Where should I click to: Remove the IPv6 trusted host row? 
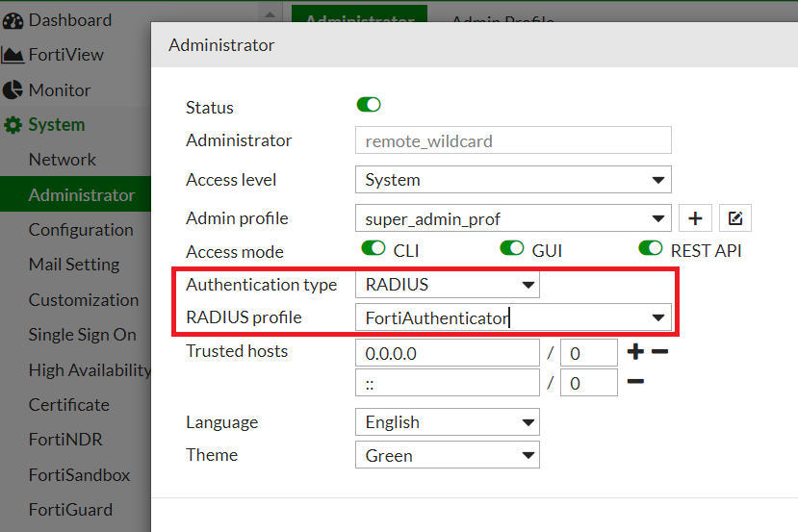(x=635, y=382)
